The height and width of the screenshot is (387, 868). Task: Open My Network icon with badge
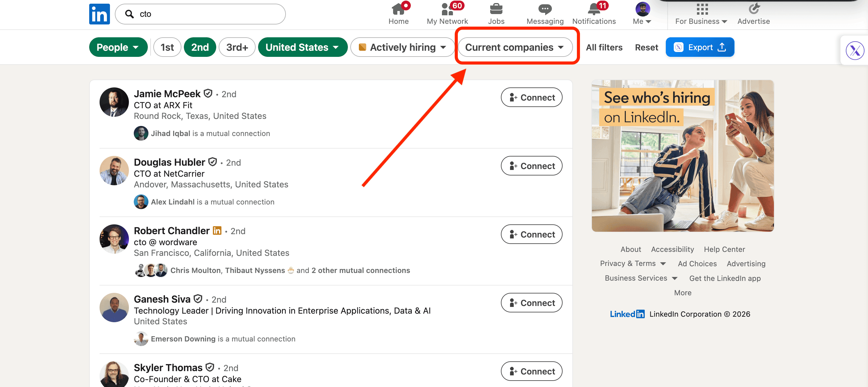(x=447, y=9)
